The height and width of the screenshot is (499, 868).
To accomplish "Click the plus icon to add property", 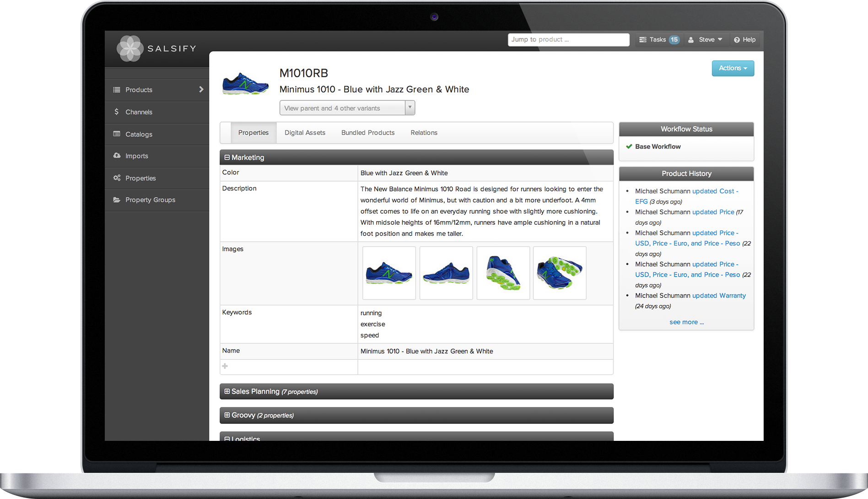I will pyautogui.click(x=225, y=366).
